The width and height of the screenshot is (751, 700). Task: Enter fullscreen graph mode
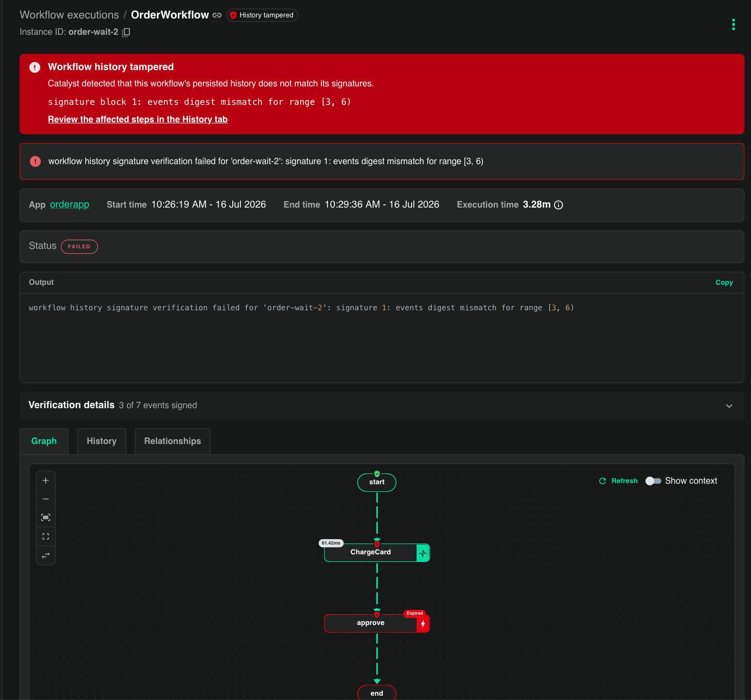[46, 536]
